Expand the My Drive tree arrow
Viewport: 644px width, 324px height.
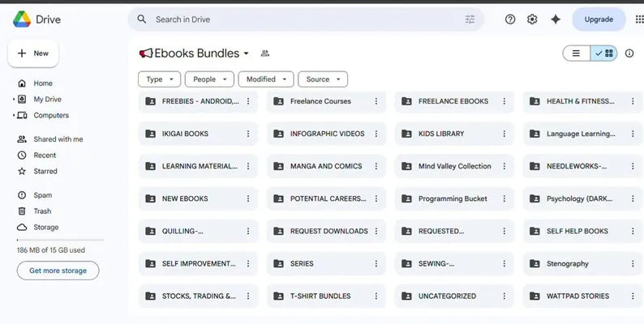(14, 100)
